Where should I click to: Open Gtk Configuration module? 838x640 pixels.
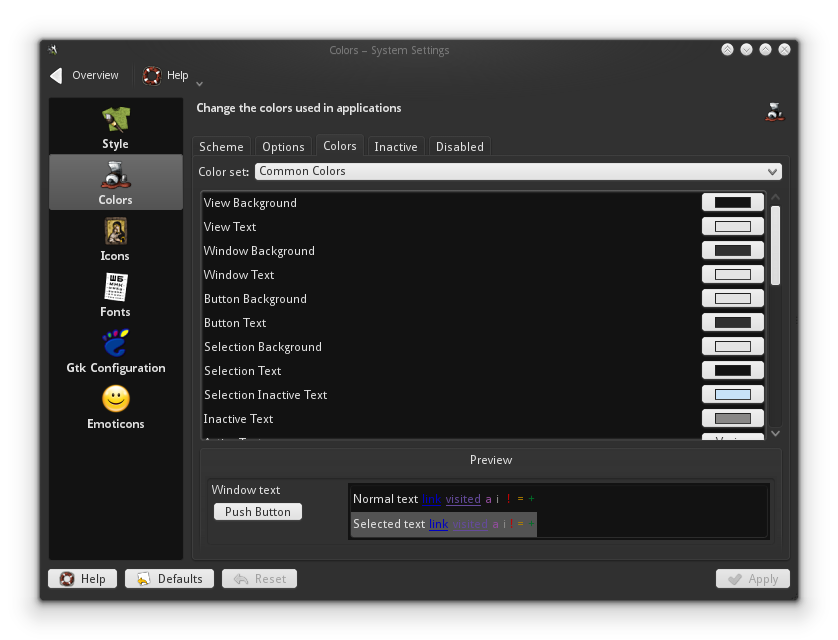coord(115,350)
